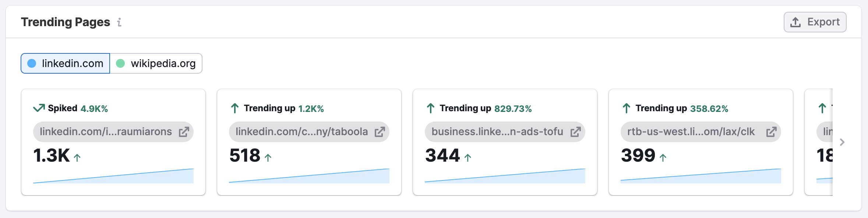This screenshot has width=868, height=218.
Task: Click the Export button
Action: pyautogui.click(x=815, y=22)
